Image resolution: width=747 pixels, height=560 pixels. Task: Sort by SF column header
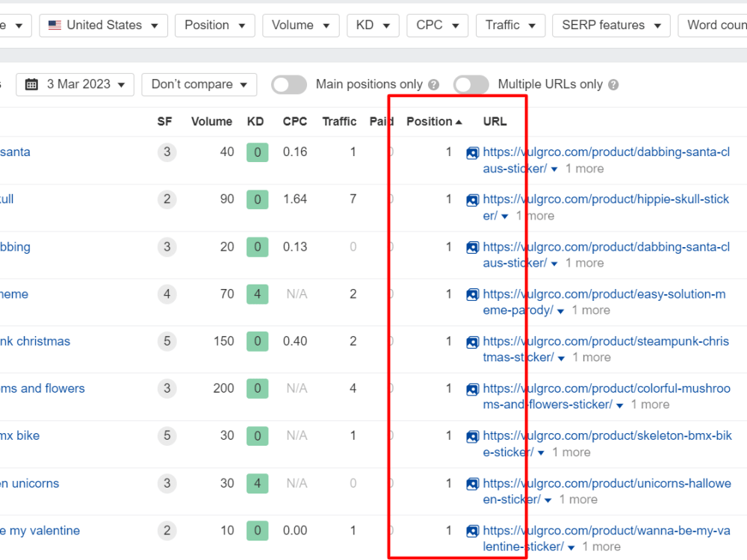[164, 122]
